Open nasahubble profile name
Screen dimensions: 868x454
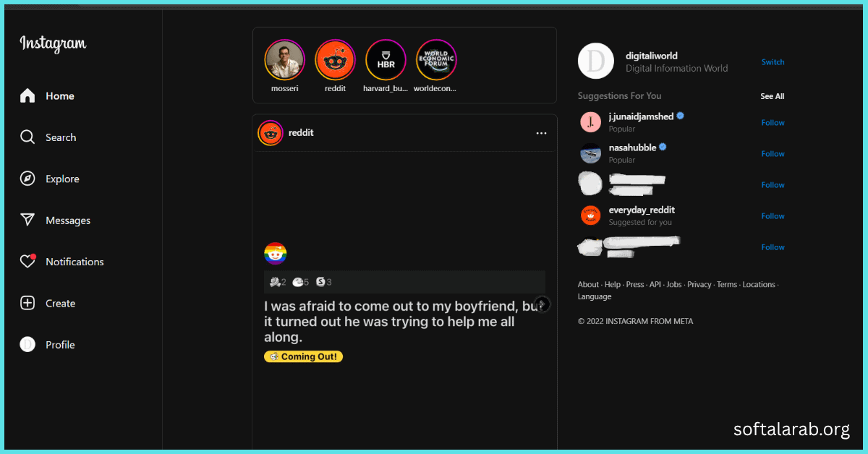click(632, 147)
